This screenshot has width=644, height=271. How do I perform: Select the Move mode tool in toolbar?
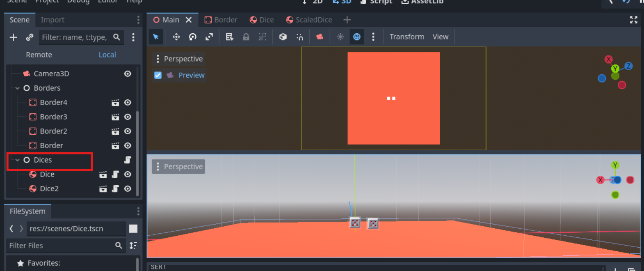[176, 37]
